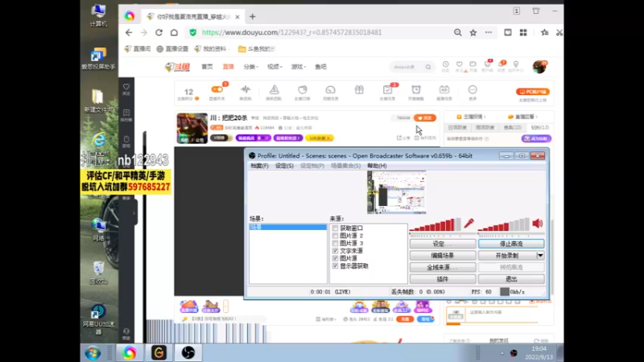The image size is (644, 362).
Task: Open the browser home page
Action: coord(174,32)
